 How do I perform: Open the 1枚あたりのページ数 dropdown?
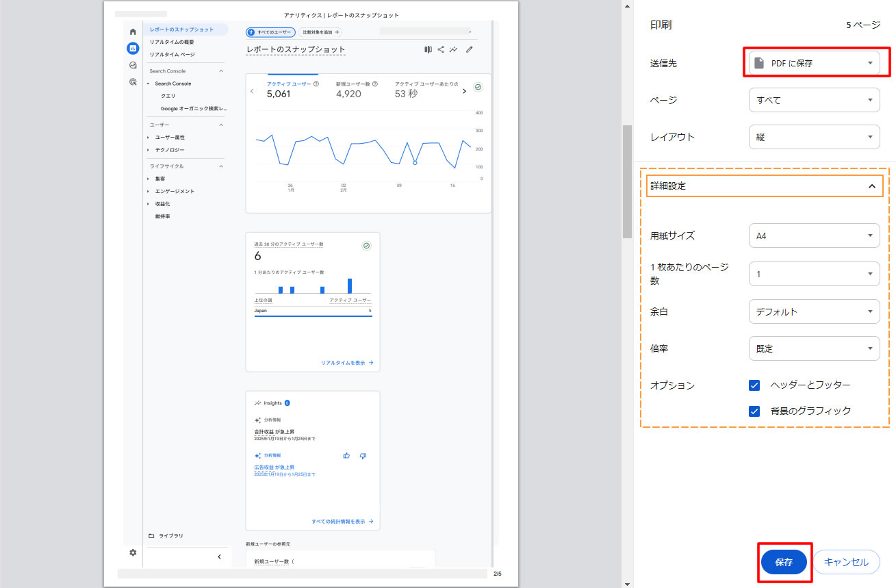[815, 274]
